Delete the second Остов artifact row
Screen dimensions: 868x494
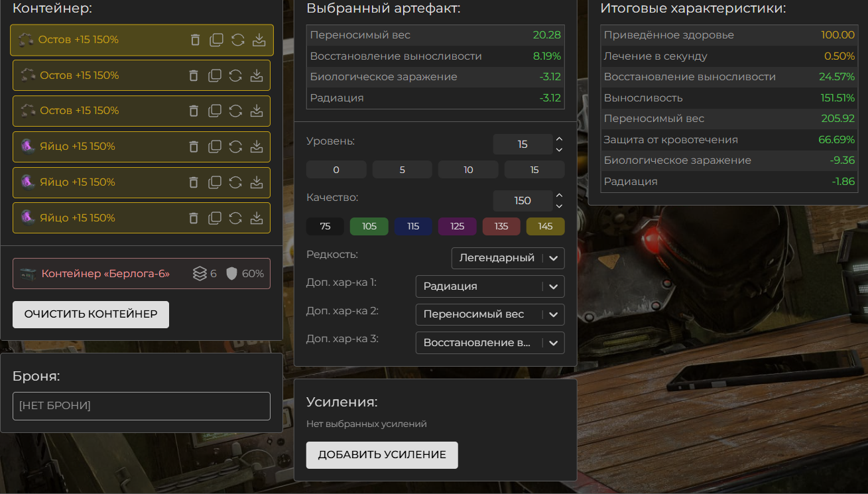coord(194,76)
